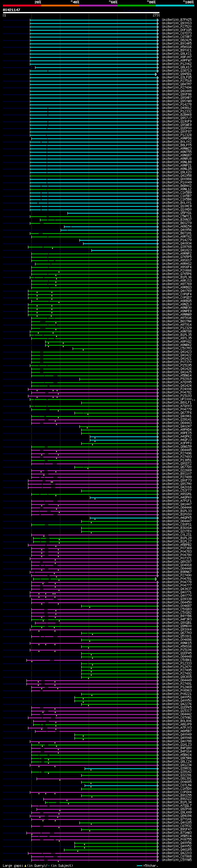The width and height of the screenshot is (197, 868).
Task: Open hit label UniRef100_B7FHZ5
Action: [x=177, y=20]
